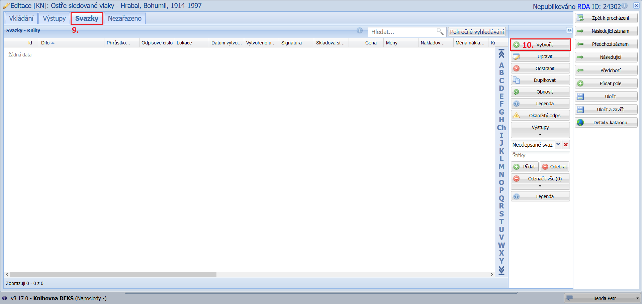The height and width of the screenshot is (304, 644).
Task: Click the Vytvořit create button
Action: 540,45
